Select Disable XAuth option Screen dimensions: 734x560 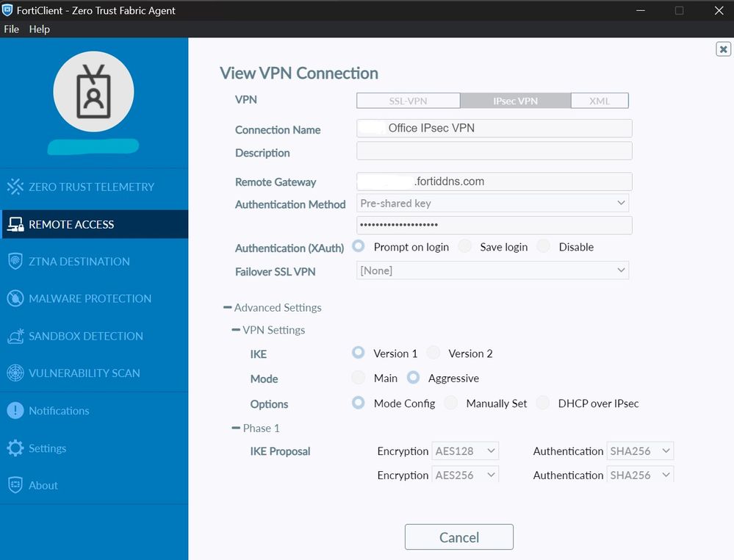pos(544,246)
